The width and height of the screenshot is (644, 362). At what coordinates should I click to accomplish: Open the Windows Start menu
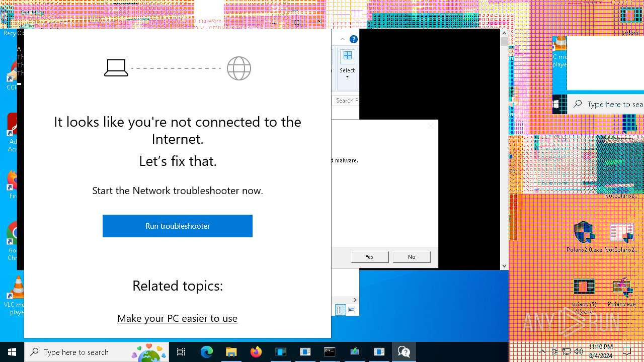pos(12,352)
